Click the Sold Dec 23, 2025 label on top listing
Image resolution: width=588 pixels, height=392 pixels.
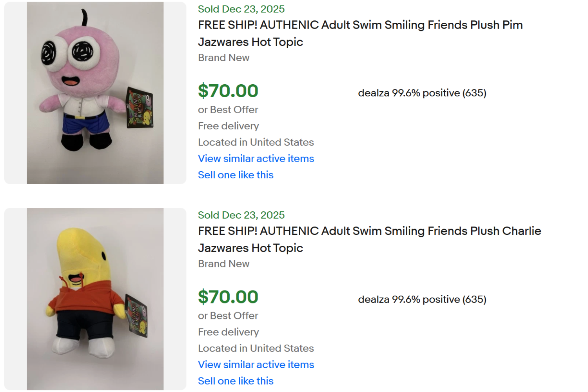click(241, 9)
